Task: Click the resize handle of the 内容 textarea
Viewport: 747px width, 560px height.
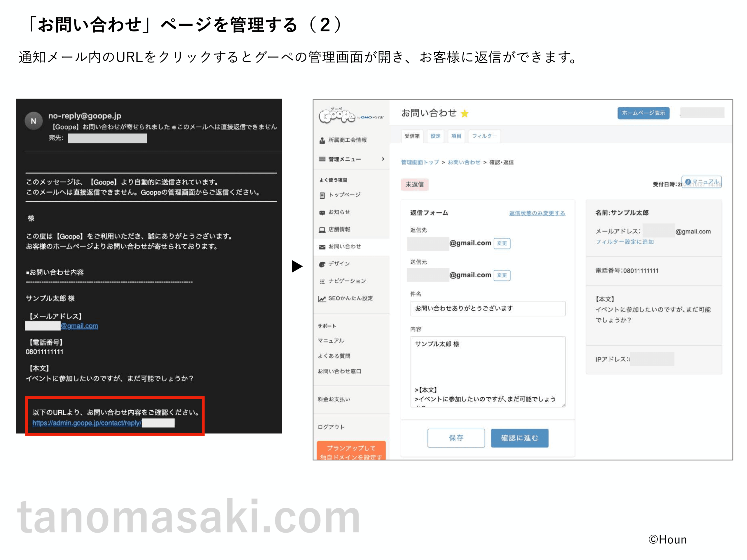Action: (x=563, y=405)
